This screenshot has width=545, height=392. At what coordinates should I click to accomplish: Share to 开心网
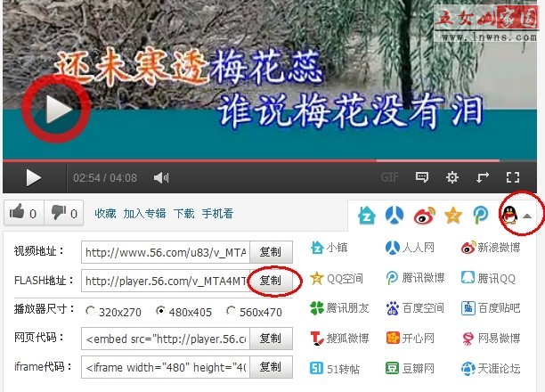411,338
